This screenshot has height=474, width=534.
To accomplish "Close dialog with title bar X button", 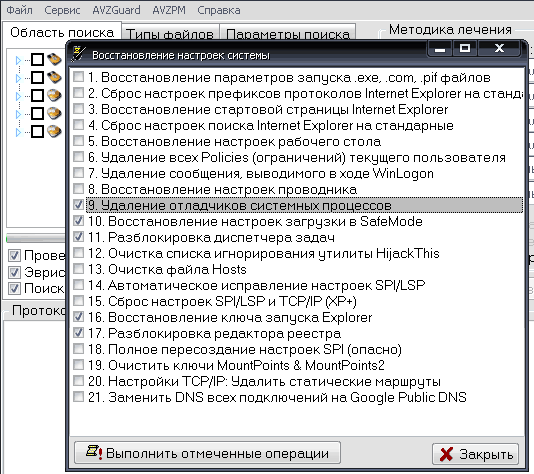I will [x=499, y=49].
